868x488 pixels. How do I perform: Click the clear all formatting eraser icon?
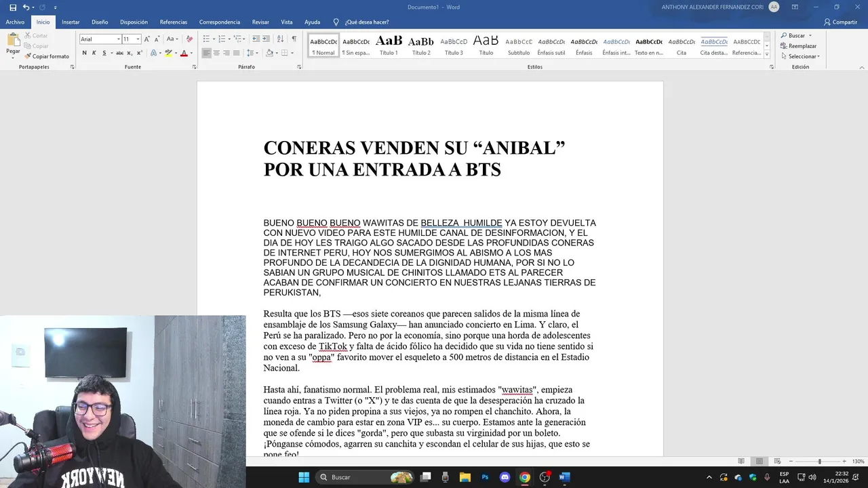tap(189, 39)
